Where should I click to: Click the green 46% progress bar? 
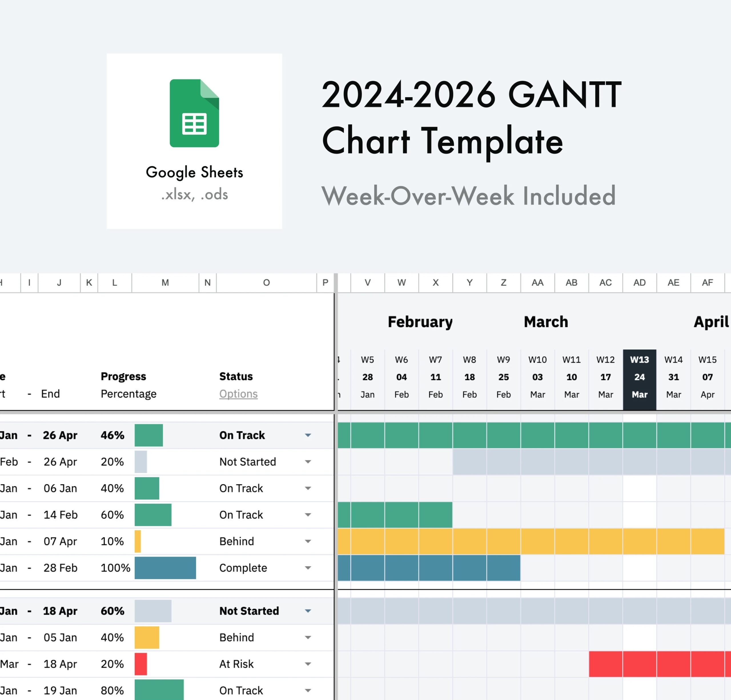pos(148,435)
